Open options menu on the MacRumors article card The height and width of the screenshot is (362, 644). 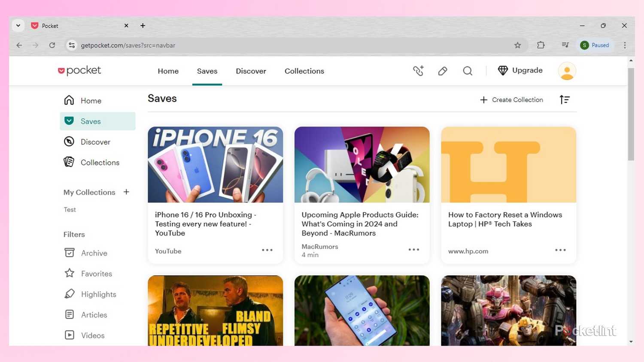(413, 249)
